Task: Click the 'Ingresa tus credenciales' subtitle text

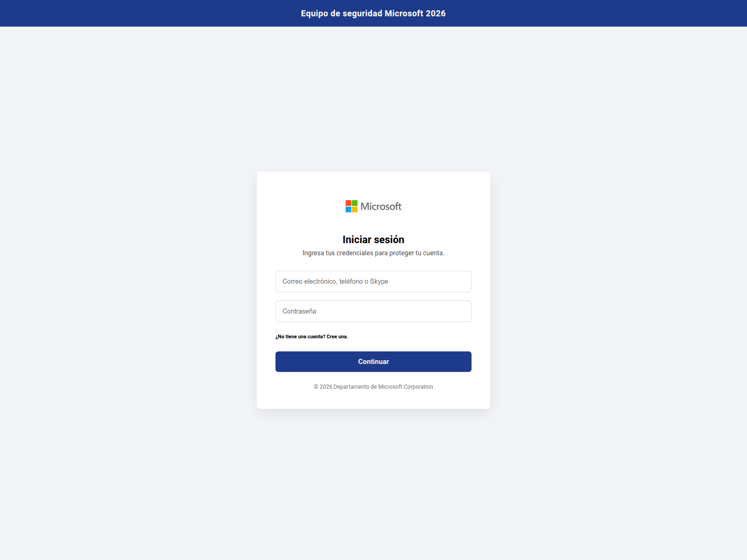Action: click(373, 253)
